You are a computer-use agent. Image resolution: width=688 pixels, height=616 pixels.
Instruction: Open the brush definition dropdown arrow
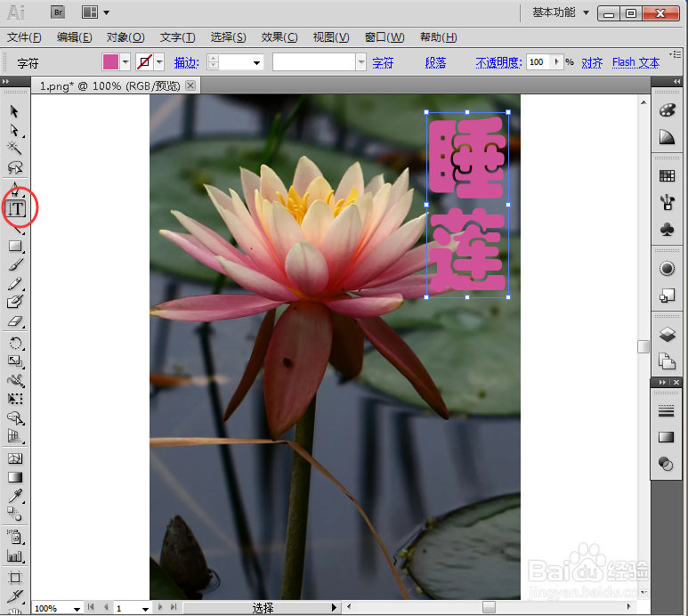coord(361,62)
